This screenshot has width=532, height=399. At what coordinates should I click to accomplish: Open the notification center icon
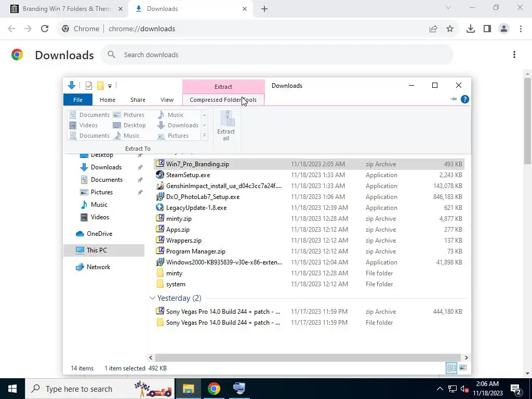tap(516, 389)
